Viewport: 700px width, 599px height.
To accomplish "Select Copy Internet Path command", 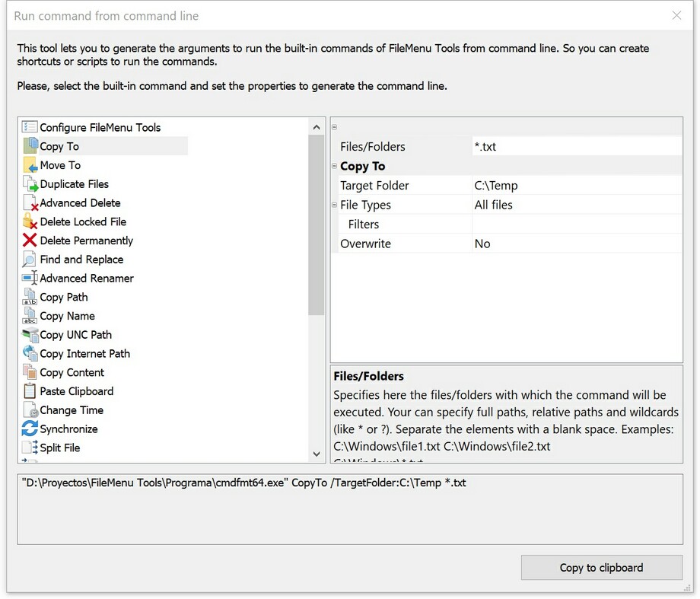I will [84, 354].
